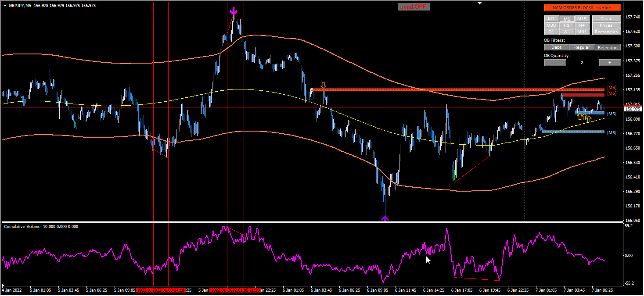Select the short second red order block

point(583,95)
